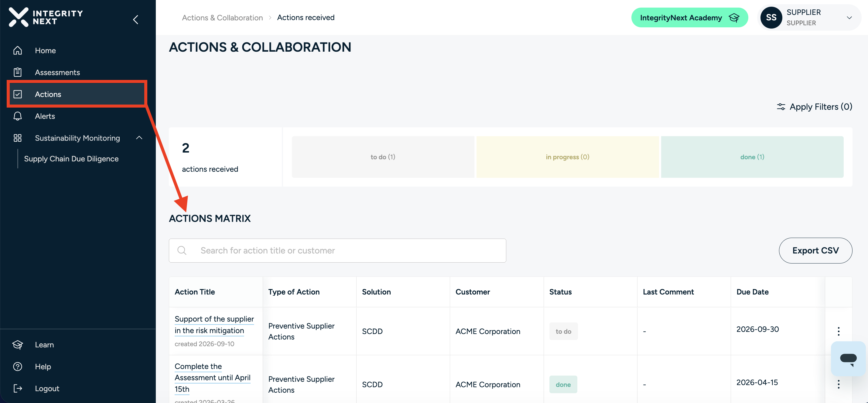Click the Export CSV button

pyautogui.click(x=815, y=250)
